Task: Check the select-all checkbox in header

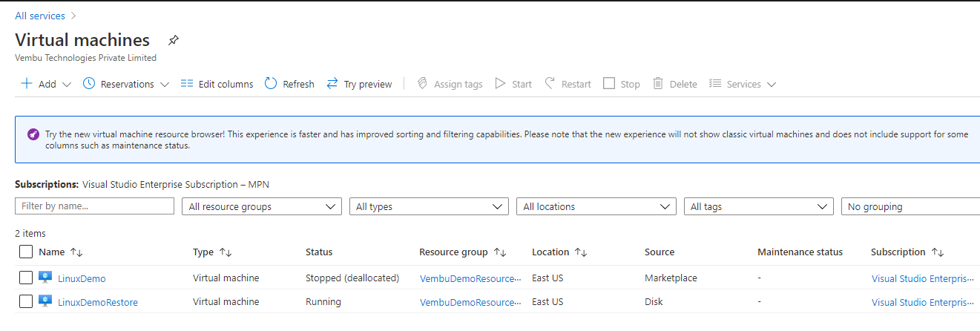Action: click(26, 252)
